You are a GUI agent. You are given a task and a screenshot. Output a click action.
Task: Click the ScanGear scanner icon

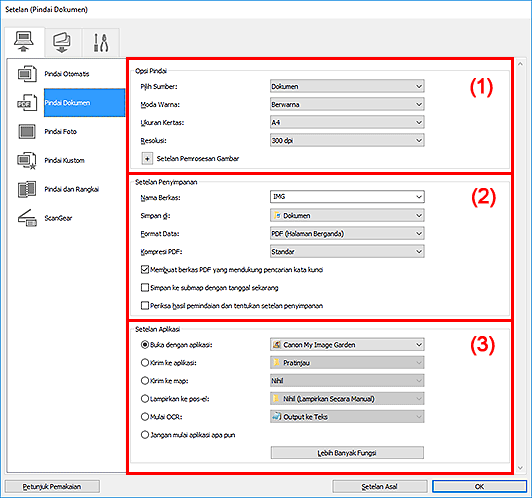[x=27, y=218]
